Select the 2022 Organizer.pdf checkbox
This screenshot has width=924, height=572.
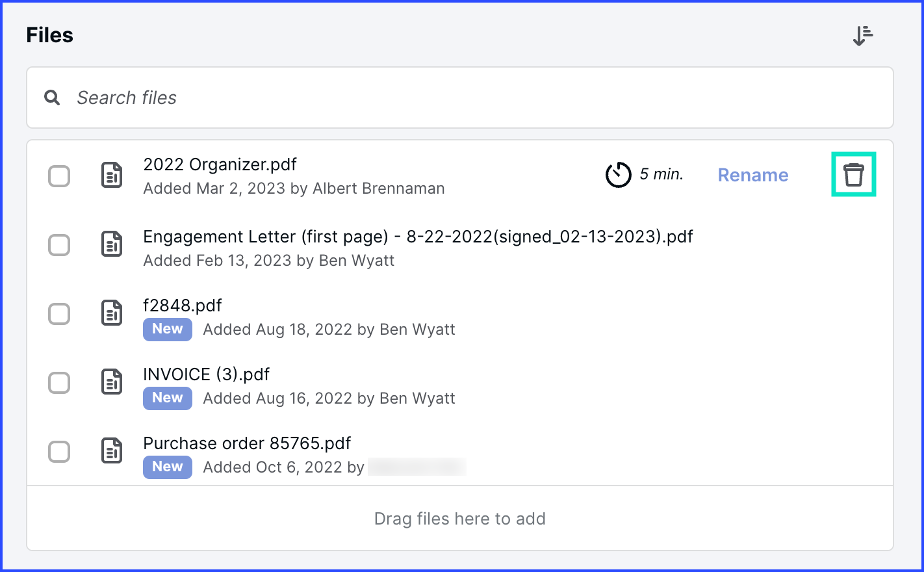coord(59,176)
